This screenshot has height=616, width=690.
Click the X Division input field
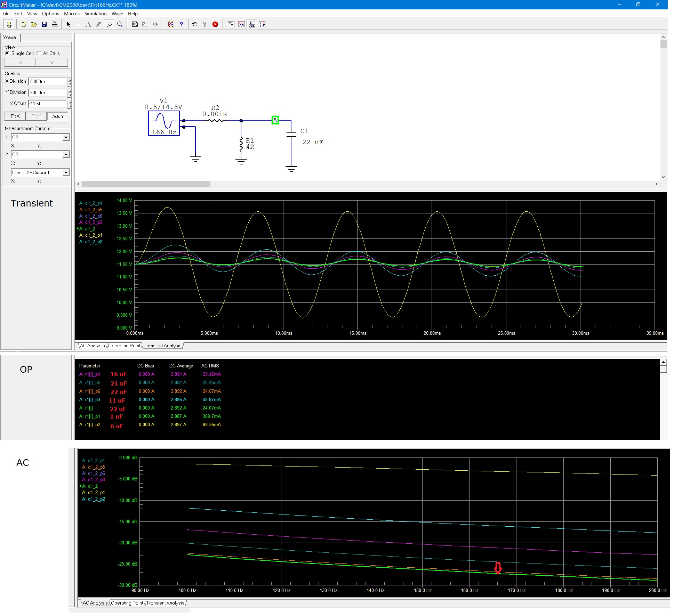(x=47, y=81)
